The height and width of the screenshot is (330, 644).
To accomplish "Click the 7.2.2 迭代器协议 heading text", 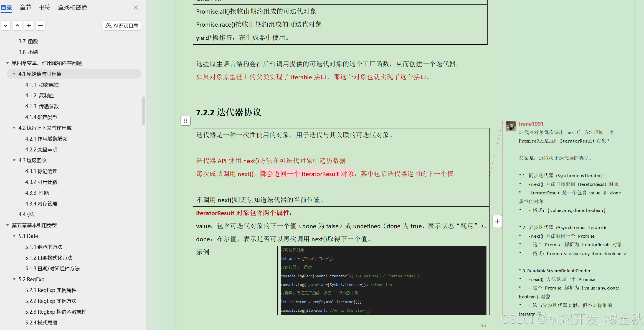I will [229, 112].
